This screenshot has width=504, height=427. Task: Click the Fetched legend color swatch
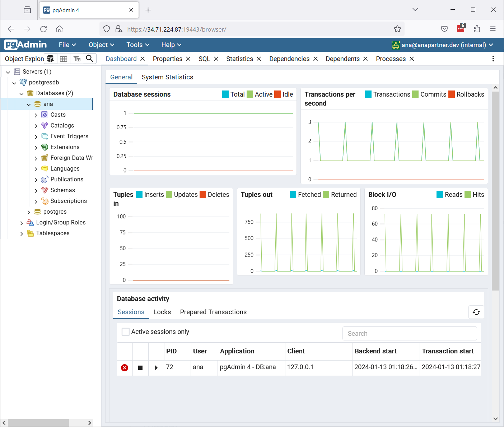tap(293, 195)
